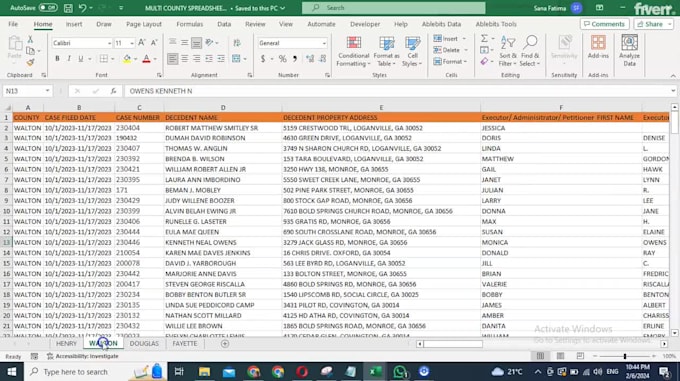The image size is (680, 381).
Task: Add a new sheet with plus icon
Action: tap(225, 344)
